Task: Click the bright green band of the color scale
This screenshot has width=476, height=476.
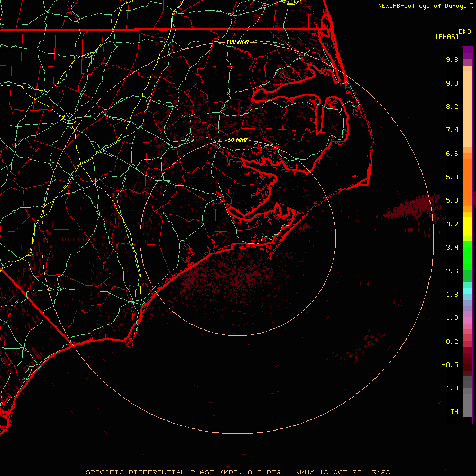Action: coord(467,255)
